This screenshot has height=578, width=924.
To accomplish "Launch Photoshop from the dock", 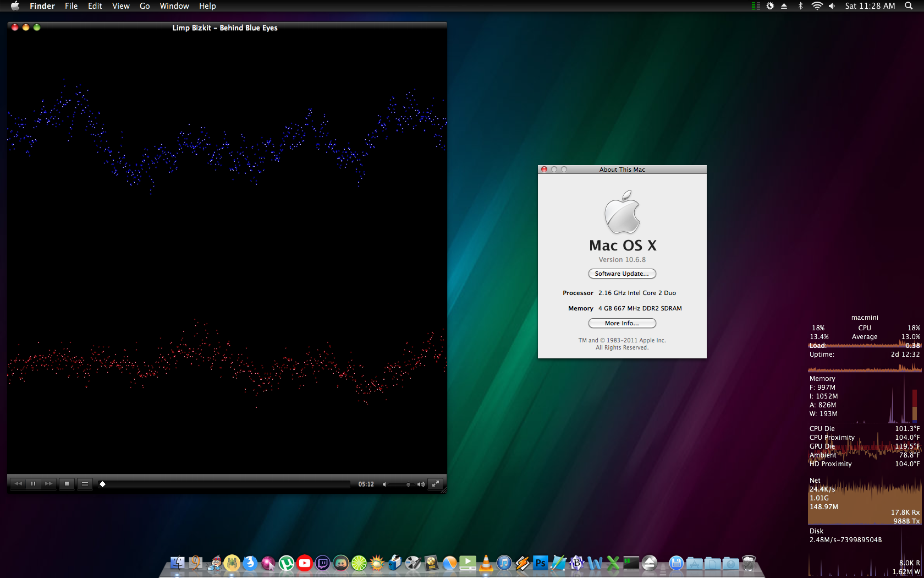I will pos(540,563).
